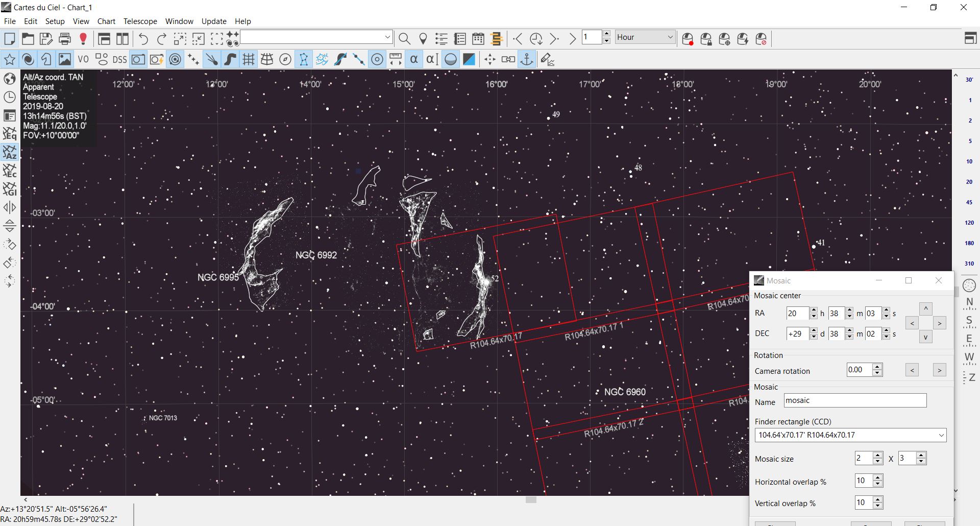Switch to equatorial coordinates (Eq)
The width and height of the screenshot is (980, 526).
tap(10, 134)
